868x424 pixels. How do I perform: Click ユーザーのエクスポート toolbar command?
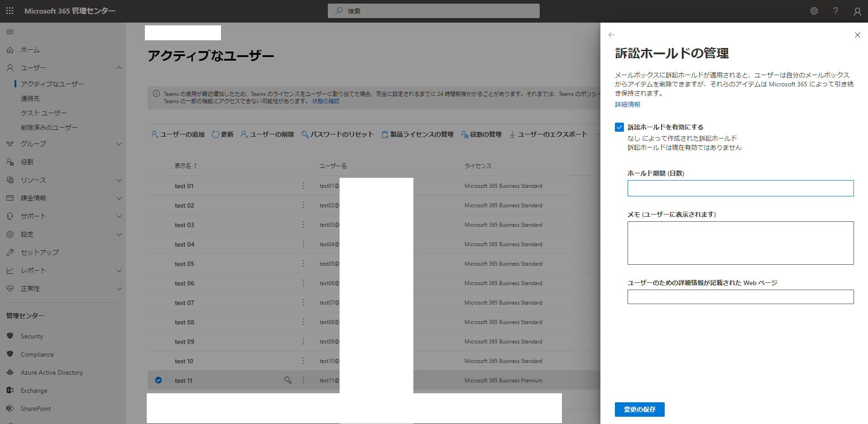coord(548,134)
